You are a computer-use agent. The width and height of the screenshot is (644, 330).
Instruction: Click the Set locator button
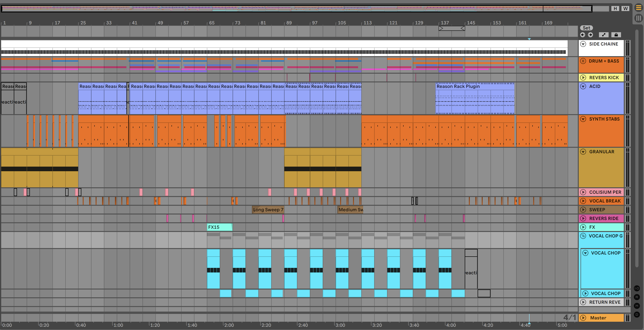pos(586,28)
